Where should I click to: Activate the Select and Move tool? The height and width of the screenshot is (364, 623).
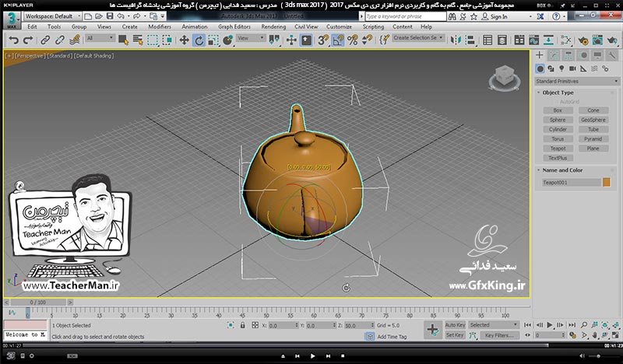point(184,40)
